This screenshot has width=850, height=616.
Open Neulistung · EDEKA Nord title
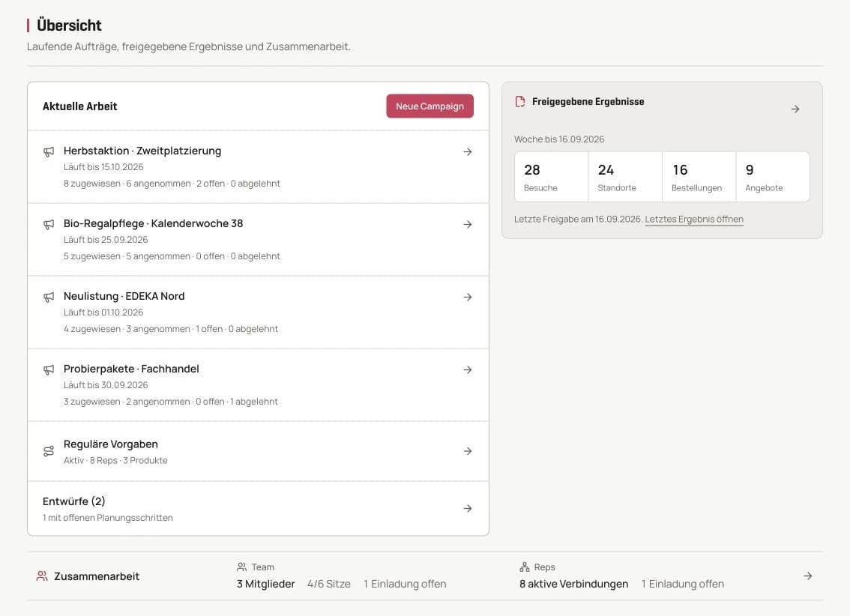(124, 296)
